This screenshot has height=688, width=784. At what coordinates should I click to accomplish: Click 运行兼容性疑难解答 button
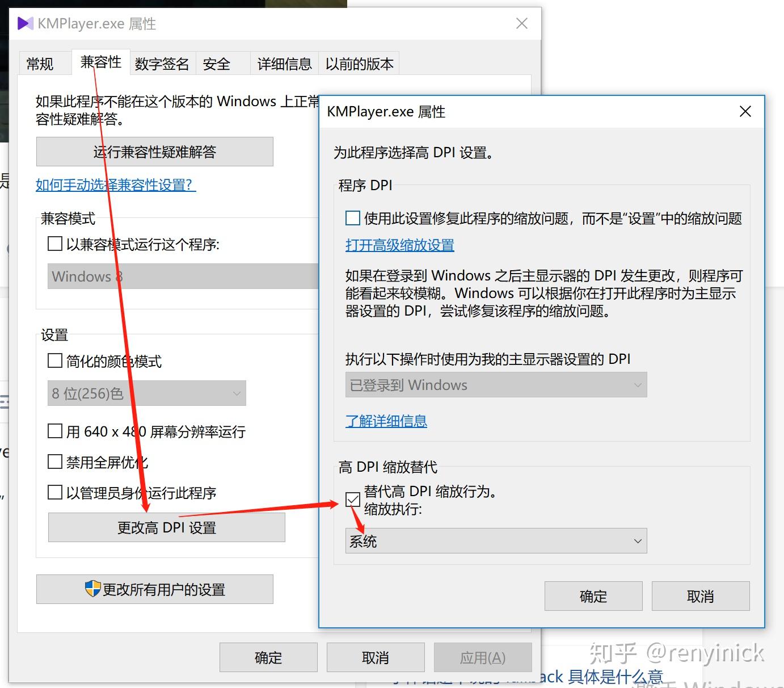[155, 152]
